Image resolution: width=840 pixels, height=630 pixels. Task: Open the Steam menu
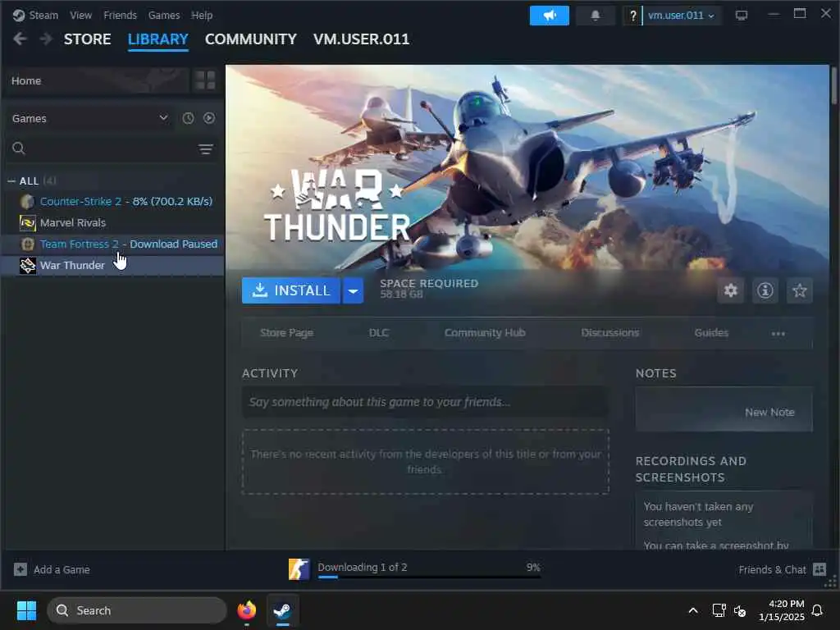(x=43, y=16)
